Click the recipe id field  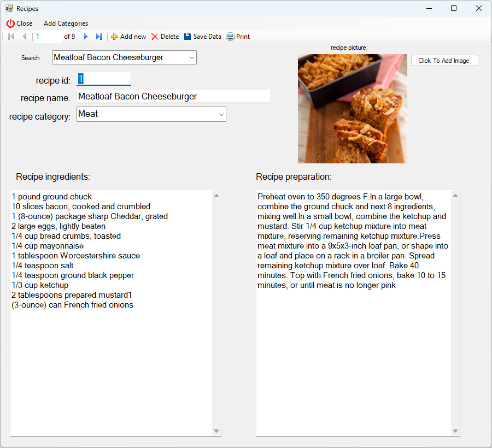point(104,79)
